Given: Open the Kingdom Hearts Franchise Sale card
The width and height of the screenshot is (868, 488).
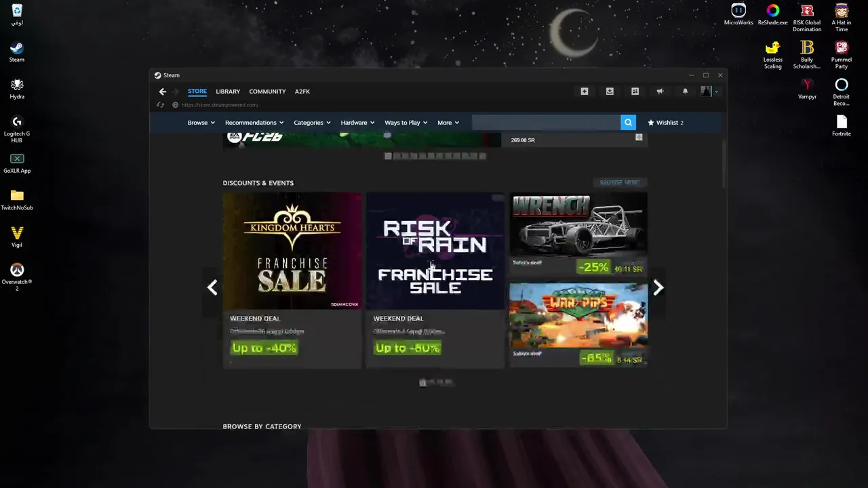Looking at the screenshot, I should [x=292, y=281].
